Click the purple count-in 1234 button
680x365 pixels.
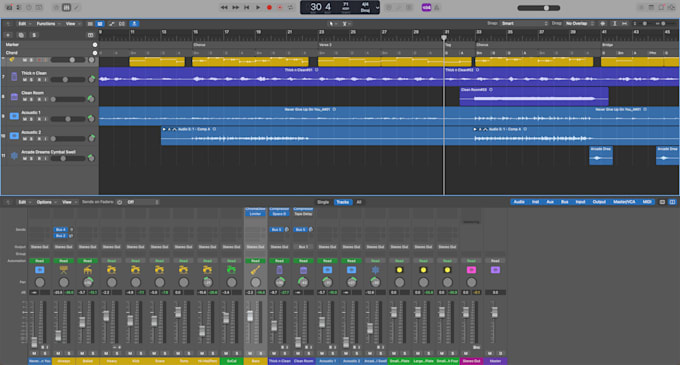(426, 7)
